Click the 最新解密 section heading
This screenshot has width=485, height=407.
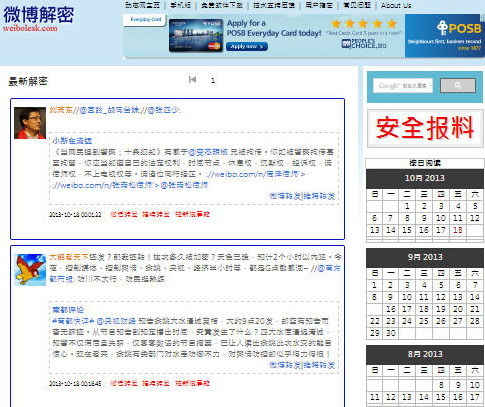(28, 81)
